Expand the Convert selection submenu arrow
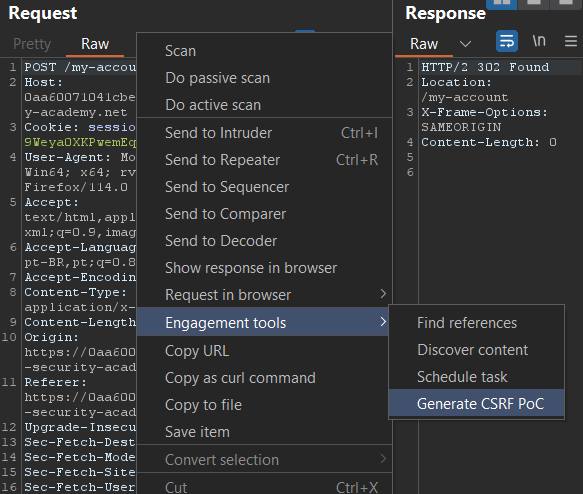Image resolution: width=583 pixels, height=494 pixels. (x=383, y=459)
